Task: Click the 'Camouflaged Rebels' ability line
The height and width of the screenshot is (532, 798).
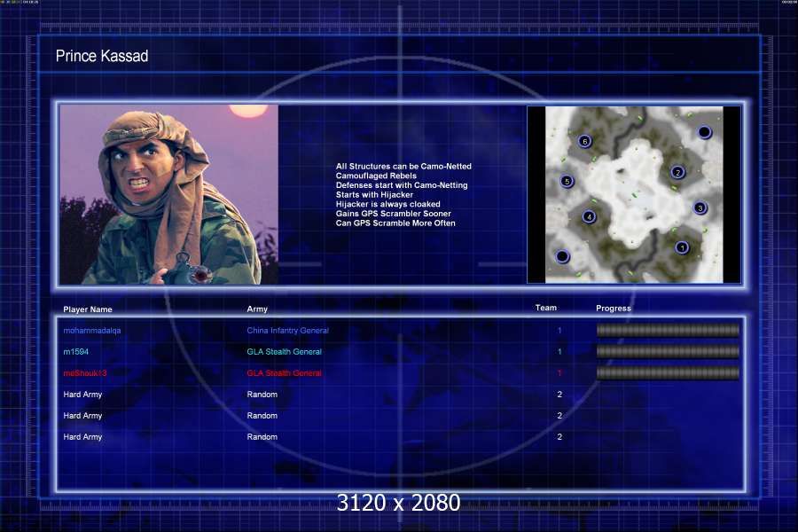Action: pyautogui.click(x=376, y=176)
